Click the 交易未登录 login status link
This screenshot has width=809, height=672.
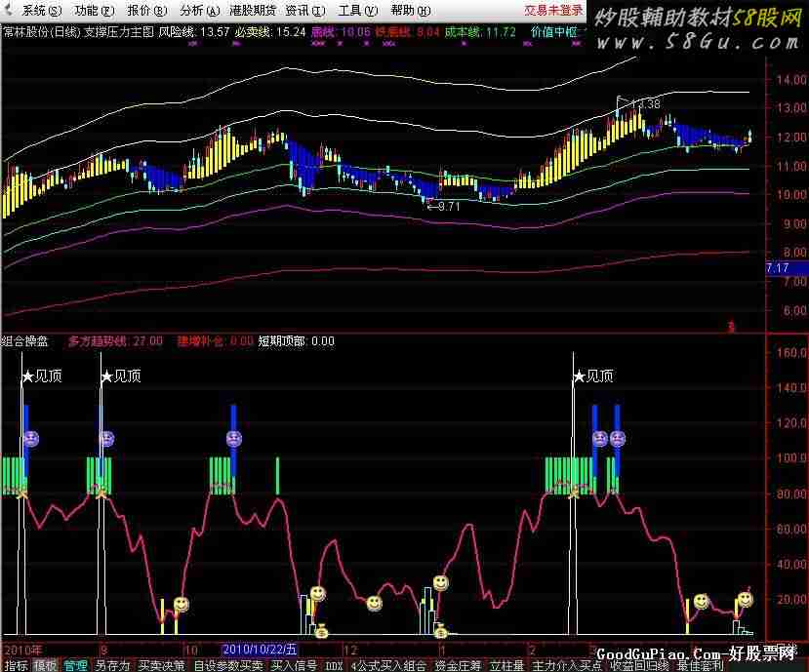point(553,11)
